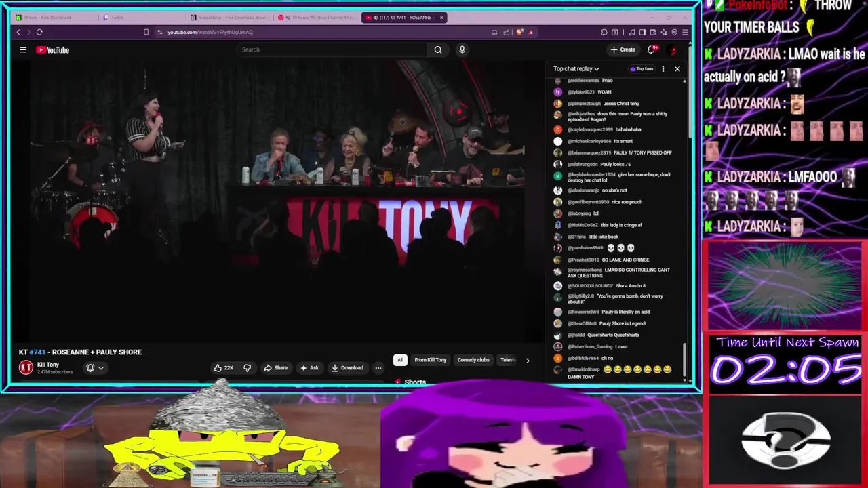The image size is (868, 488).
Task: Dislike the video with the thumbs down
Action: tap(248, 368)
